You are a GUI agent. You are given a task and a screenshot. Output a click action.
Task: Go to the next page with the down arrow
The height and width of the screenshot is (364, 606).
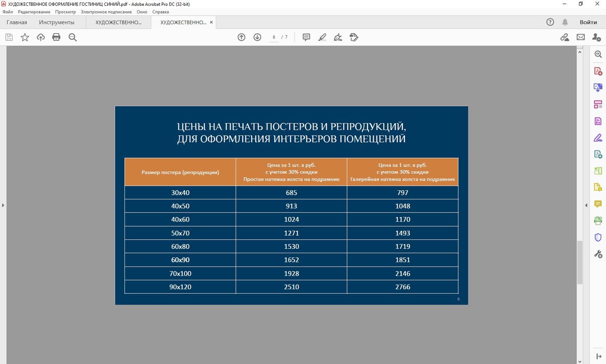click(x=257, y=37)
